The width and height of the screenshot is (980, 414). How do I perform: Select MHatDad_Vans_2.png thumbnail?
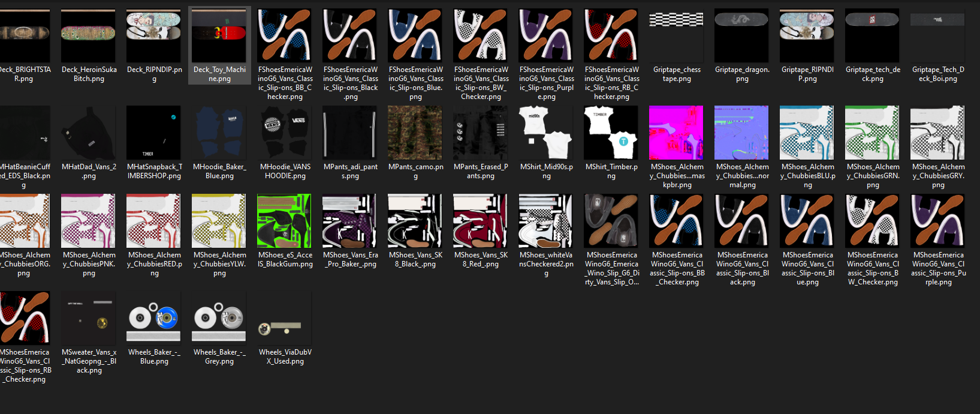(x=89, y=133)
